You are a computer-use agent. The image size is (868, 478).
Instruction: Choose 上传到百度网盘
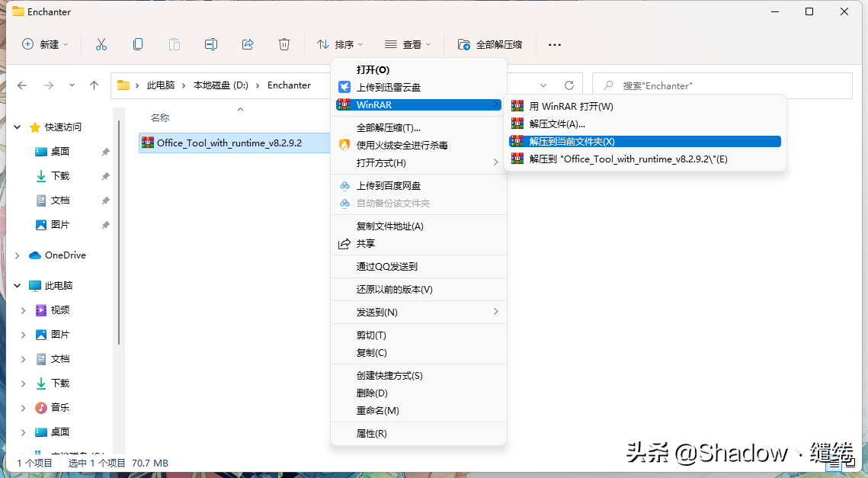(418, 185)
